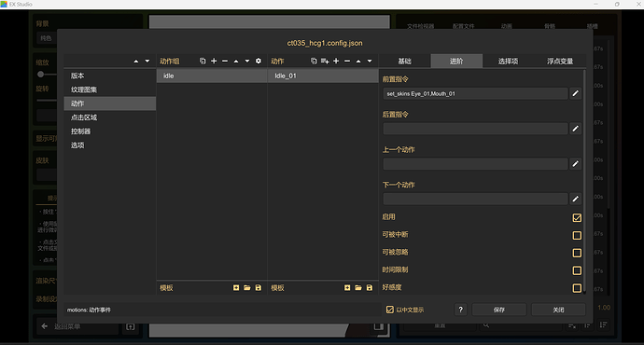Open motion group (动作组) template folder icon
The width and height of the screenshot is (644, 345).
246,288
